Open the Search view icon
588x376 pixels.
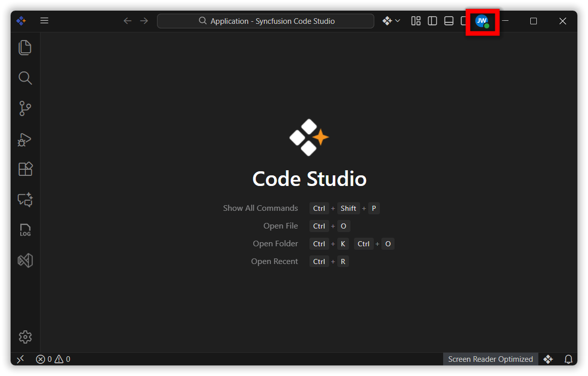point(25,78)
